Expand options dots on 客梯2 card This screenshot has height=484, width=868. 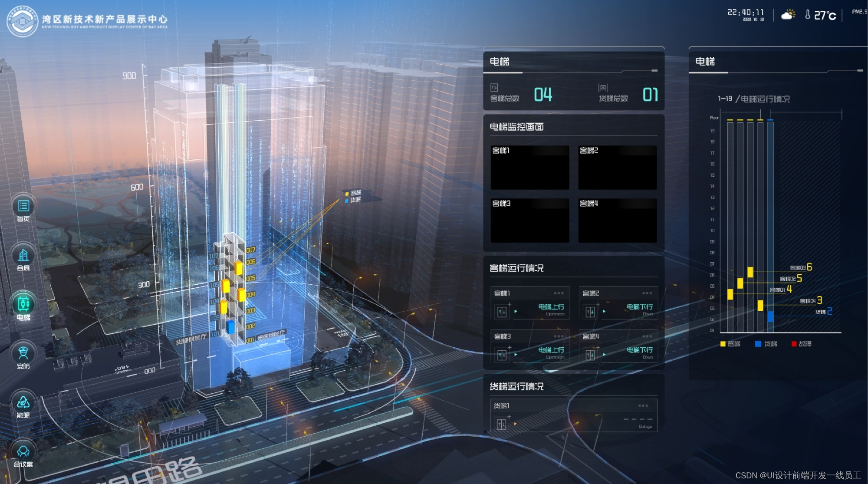click(647, 293)
